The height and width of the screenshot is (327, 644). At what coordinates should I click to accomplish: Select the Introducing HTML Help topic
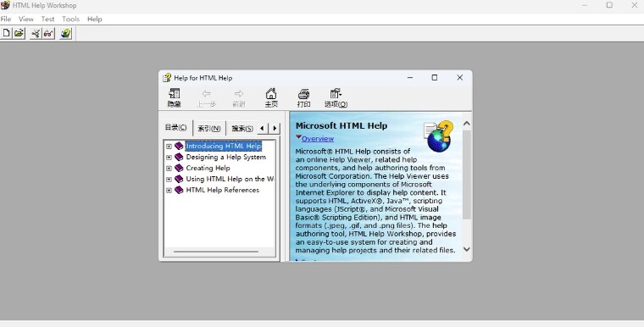224,146
